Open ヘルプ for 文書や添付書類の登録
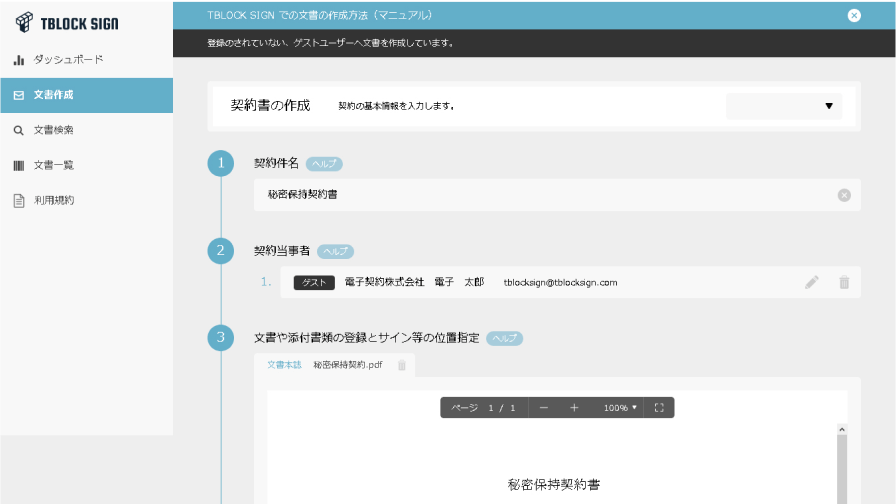Screen dimensions: 896x504 pos(504,338)
